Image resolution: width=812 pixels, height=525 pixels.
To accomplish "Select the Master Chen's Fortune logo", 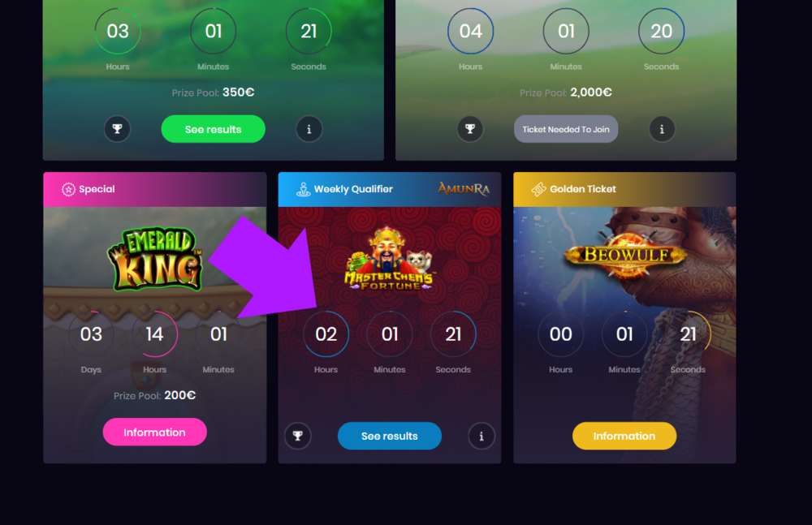I will (x=390, y=258).
